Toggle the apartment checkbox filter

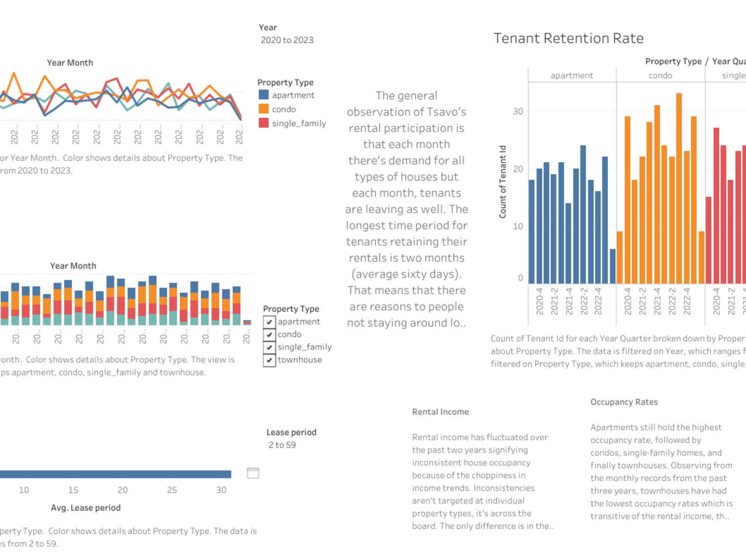click(269, 322)
